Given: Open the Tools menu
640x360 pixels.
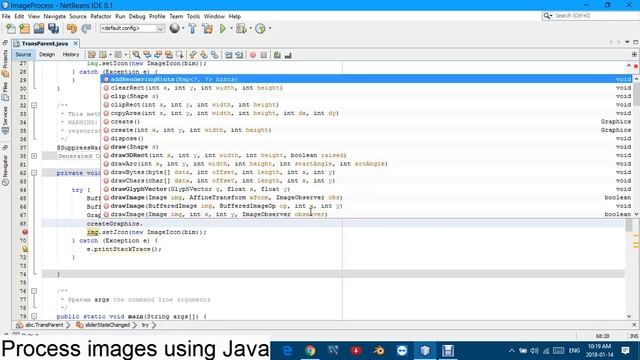Looking at the screenshot, I should point(193,16).
